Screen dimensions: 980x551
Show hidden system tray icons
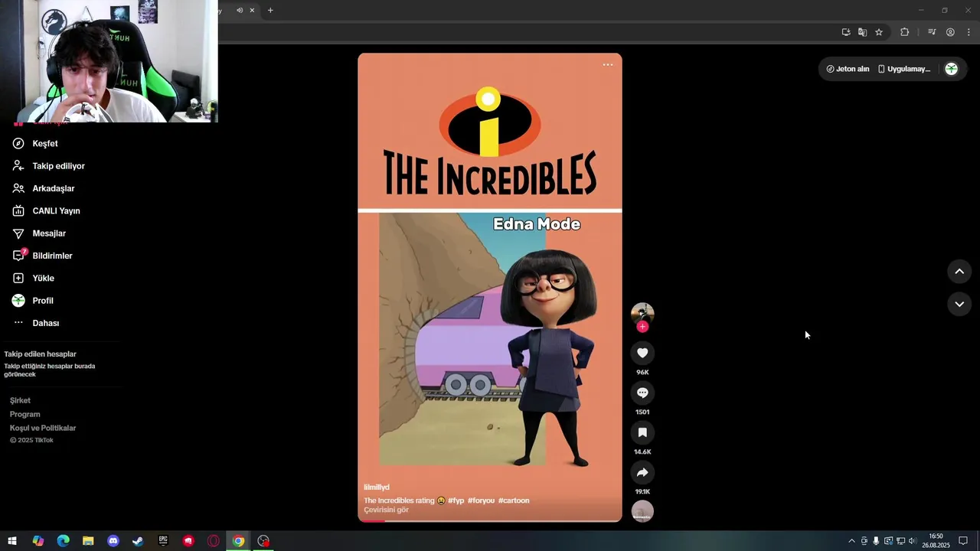click(x=851, y=541)
